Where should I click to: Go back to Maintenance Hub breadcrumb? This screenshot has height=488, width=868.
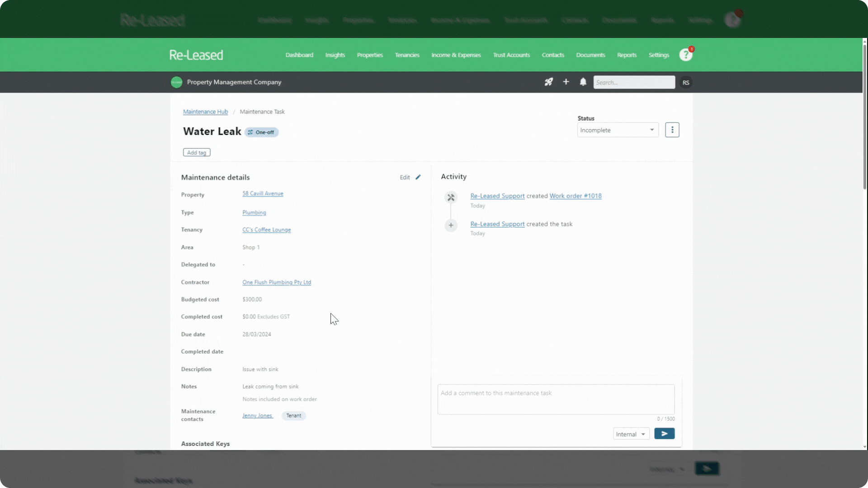(x=205, y=112)
